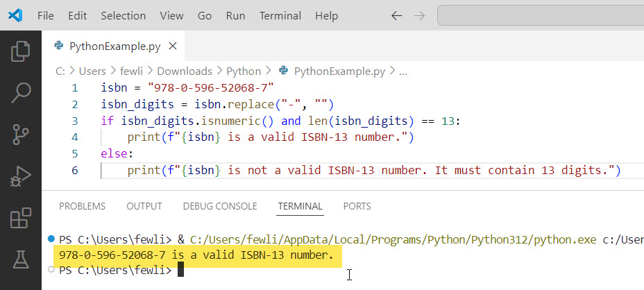Open the File menu
The width and height of the screenshot is (644, 290).
(46, 15)
